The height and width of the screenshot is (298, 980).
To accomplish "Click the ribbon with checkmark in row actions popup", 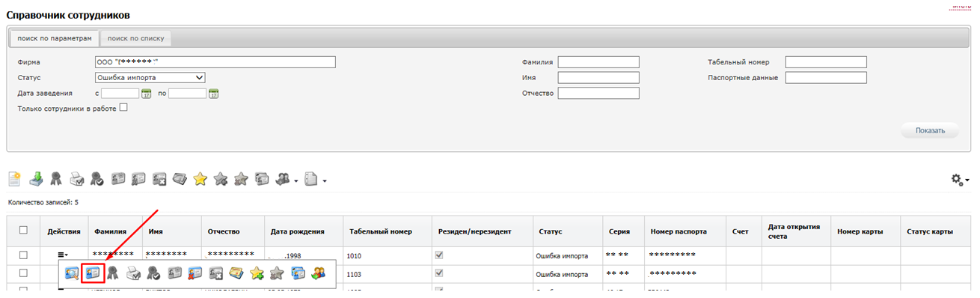I will [x=153, y=273].
